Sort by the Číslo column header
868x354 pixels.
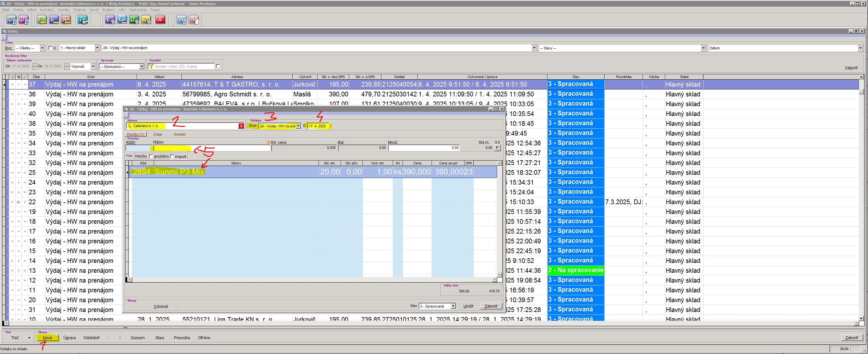(36, 77)
